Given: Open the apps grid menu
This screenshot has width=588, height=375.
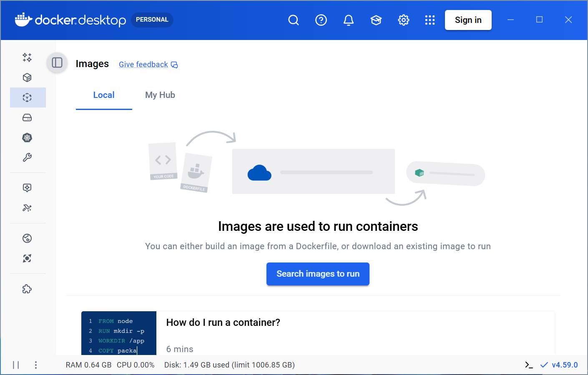Looking at the screenshot, I should coord(430,20).
